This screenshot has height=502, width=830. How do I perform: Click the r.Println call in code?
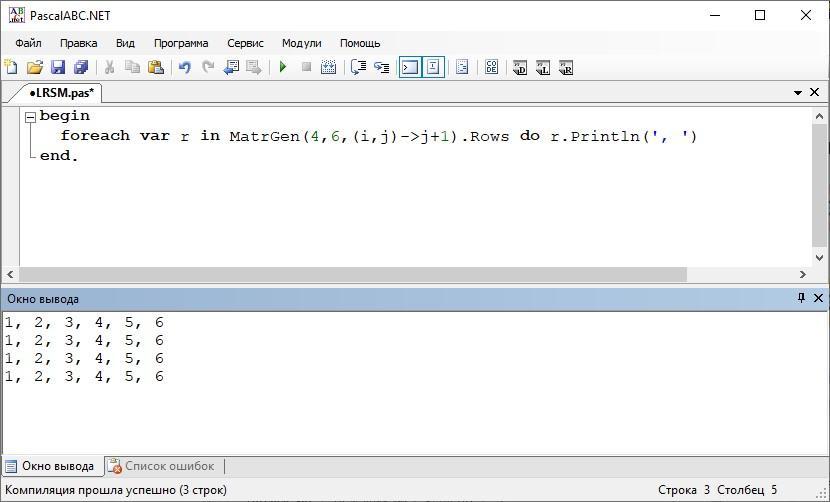pos(595,137)
